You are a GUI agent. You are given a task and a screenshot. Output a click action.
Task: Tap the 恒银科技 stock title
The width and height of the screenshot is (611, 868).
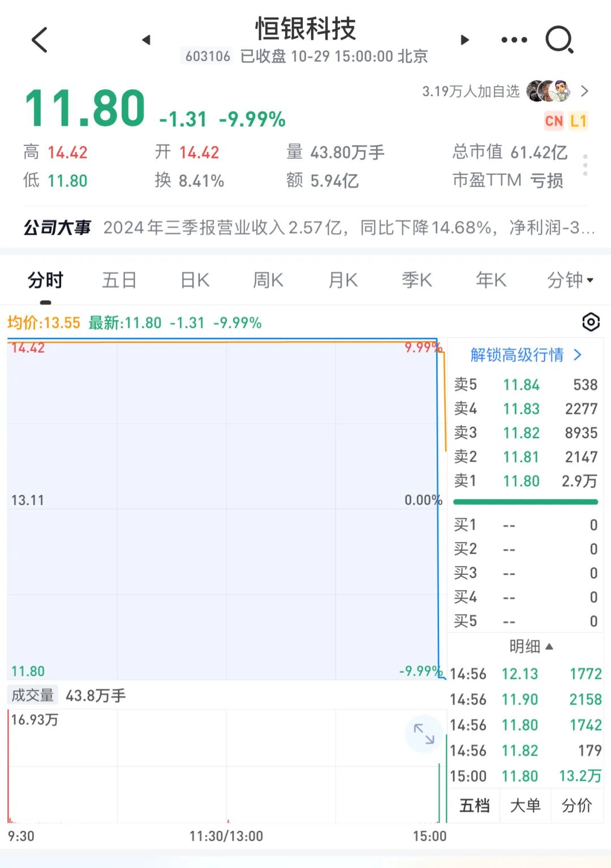point(305,28)
